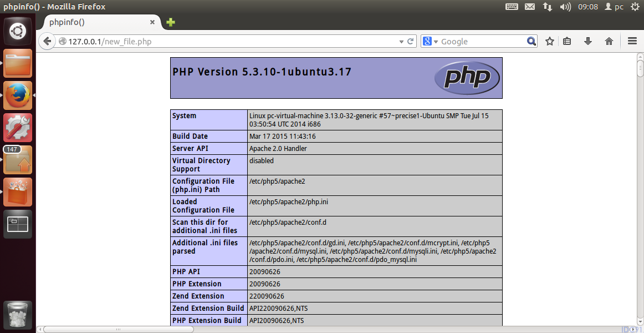Screen dimensions: 644x333
Task: Click the Additional .ini files parsed label
Action: coord(205,247)
